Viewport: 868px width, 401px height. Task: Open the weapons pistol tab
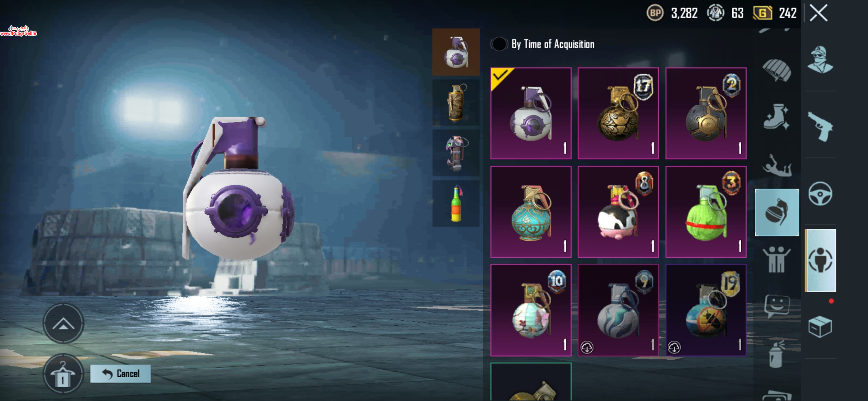point(821,126)
